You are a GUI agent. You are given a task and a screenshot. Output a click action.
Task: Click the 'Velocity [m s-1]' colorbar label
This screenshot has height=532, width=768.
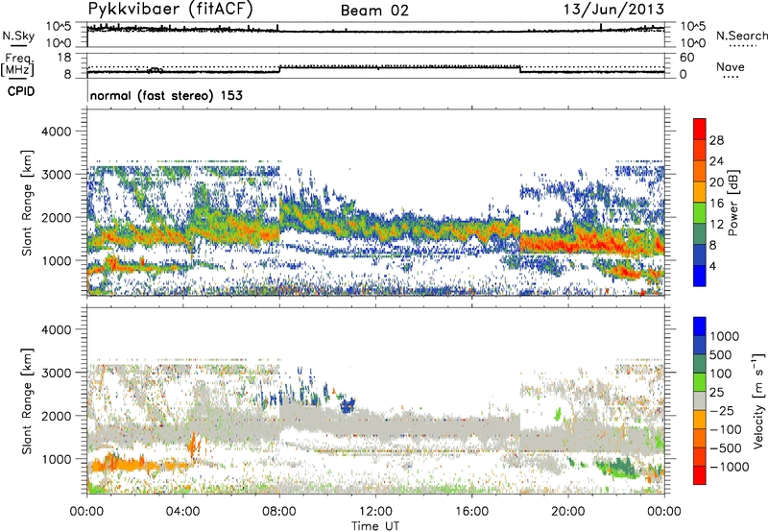[x=758, y=400]
